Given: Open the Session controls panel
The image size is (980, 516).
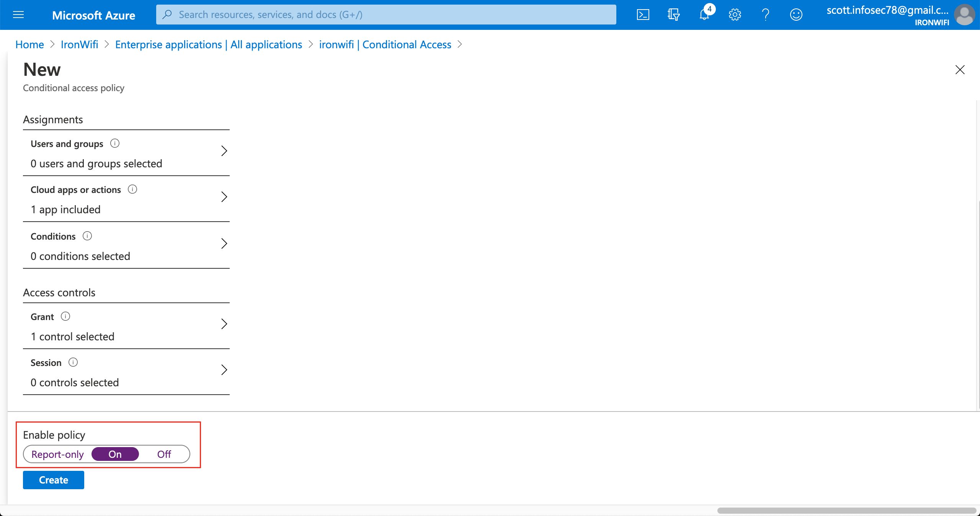Looking at the screenshot, I should 224,370.
